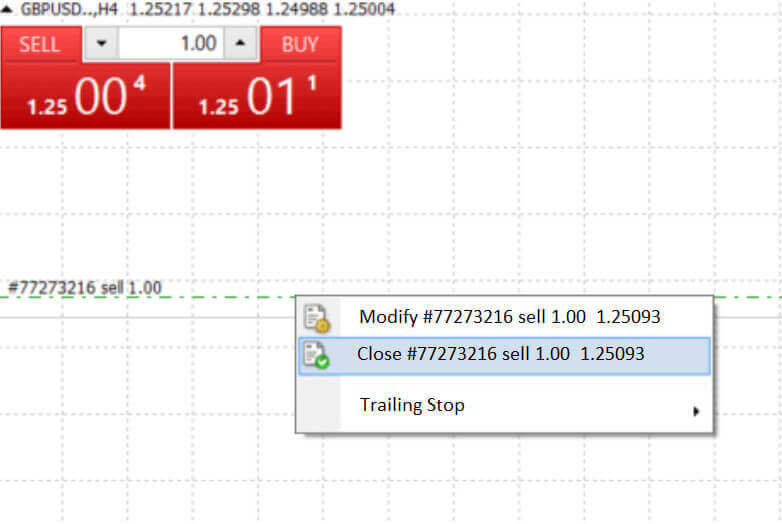Screen dimensions: 782x524
Task: Click the 1.00 volume input field
Action: 170,44
